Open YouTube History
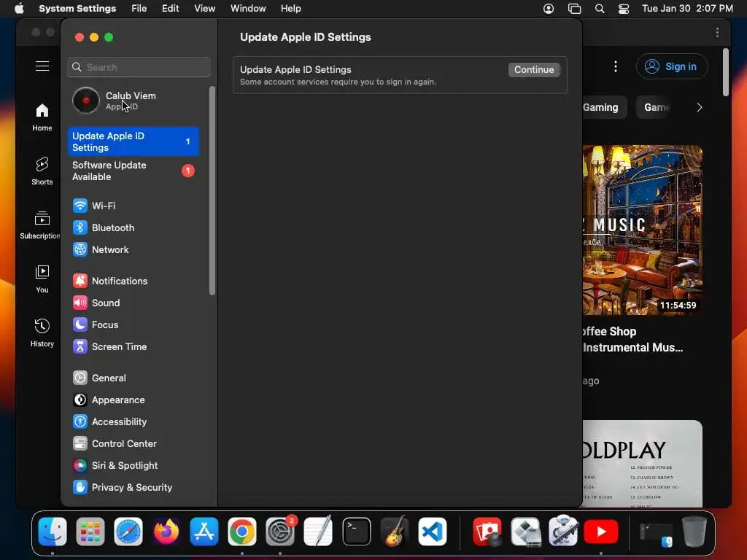 (x=42, y=332)
